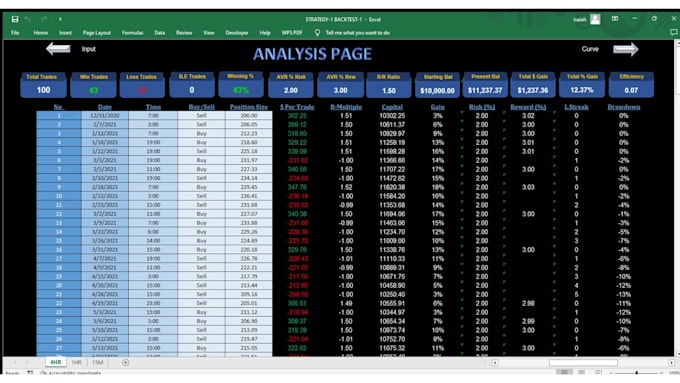Click the R/R Ratio 1.50 box
This screenshot has height=383, width=680.
tap(389, 86)
